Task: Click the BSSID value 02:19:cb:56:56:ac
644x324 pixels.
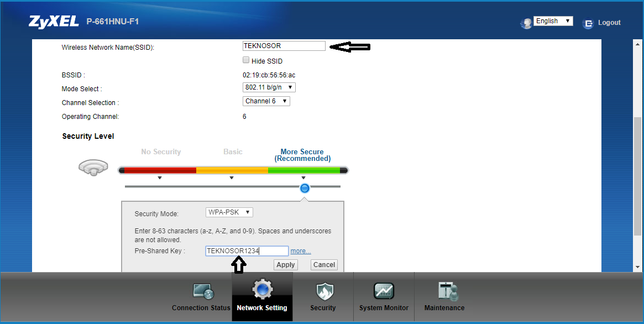Action: [x=269, y=75]
